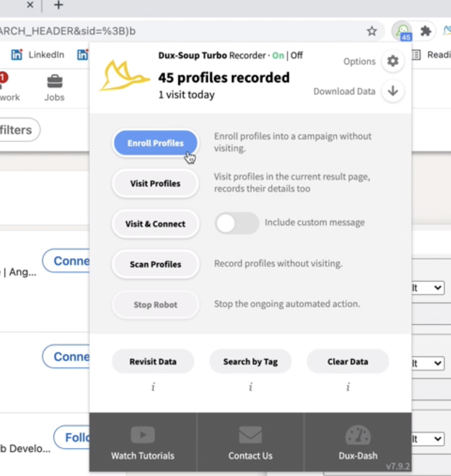The width and height of the screenshot is (451, 476).
Task: Click the filters button on LinkedIn page
Action: click(19, 130)
